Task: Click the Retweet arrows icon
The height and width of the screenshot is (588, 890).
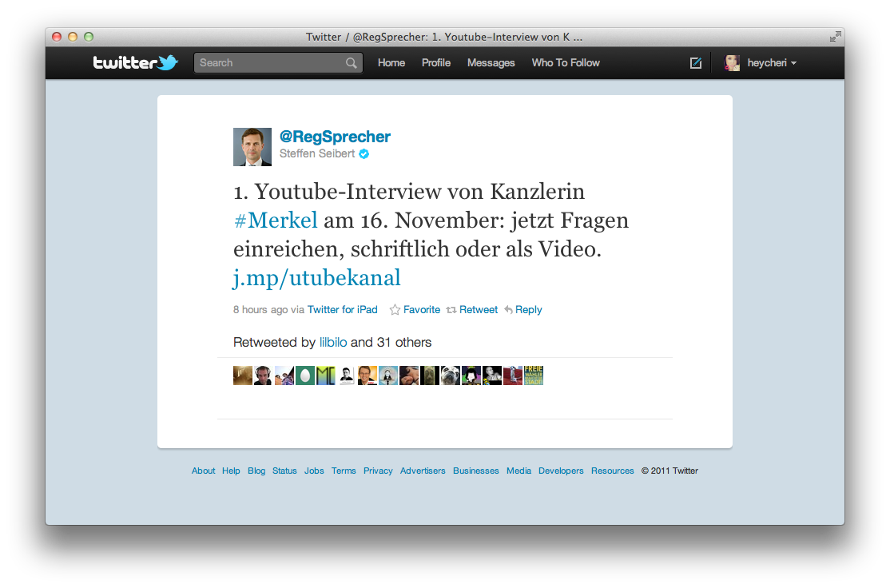Action: pos(451,310)
